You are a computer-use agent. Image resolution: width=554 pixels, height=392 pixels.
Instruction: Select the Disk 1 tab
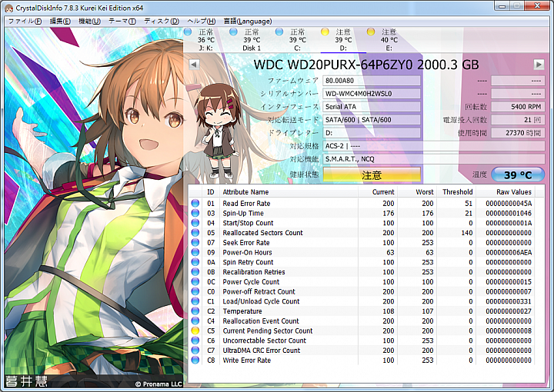(x=252, y=40)
